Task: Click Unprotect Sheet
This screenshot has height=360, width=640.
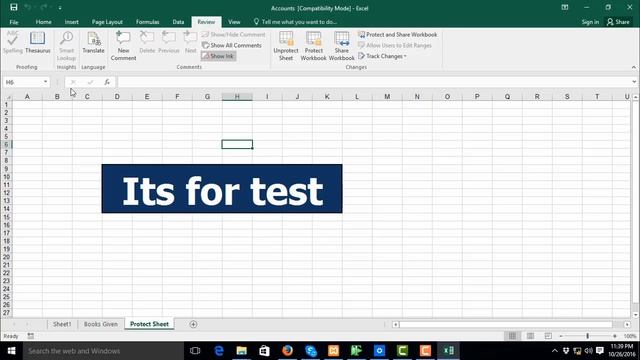Action: tap(286, 46)
